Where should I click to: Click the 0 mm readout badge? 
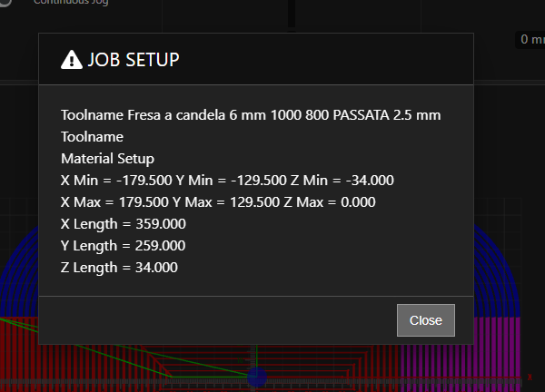529,39
